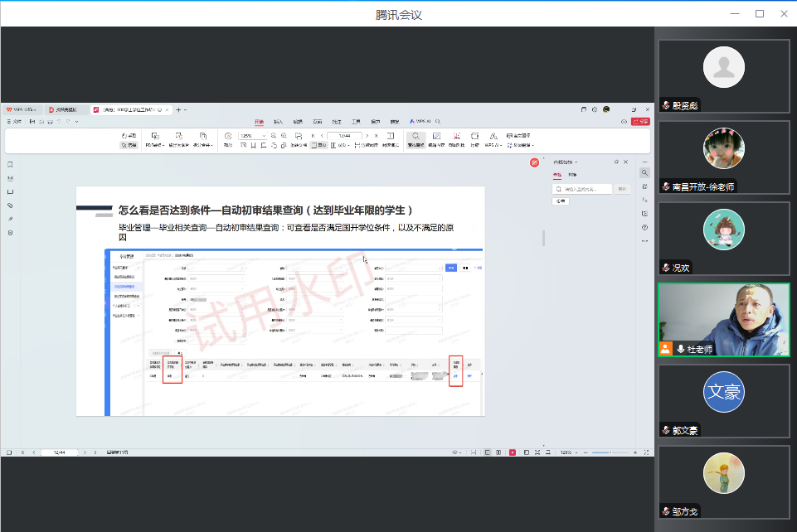The image size is (797, 532).
Task: Click the zoom in magnifier in ribbon
Action: 284,135
